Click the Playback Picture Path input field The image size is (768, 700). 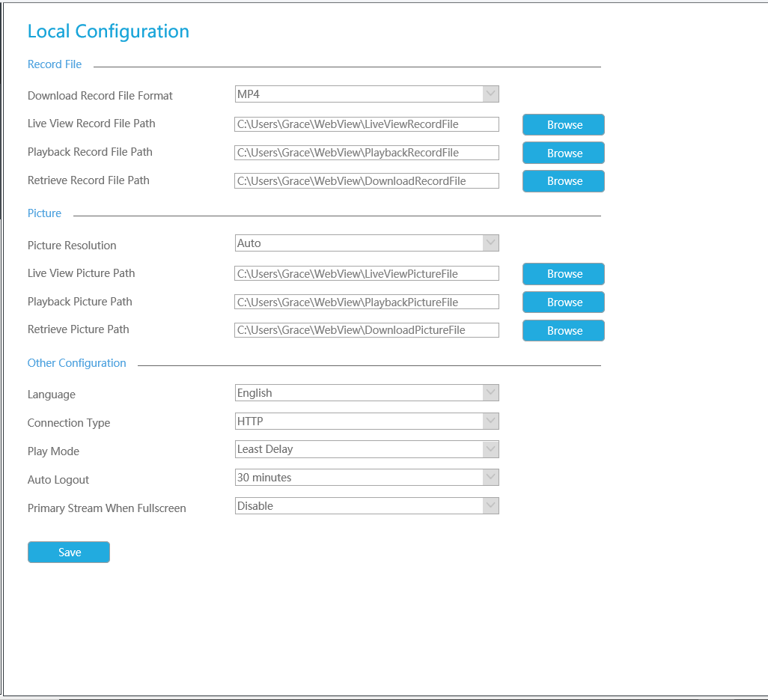(x=367, y=301)
